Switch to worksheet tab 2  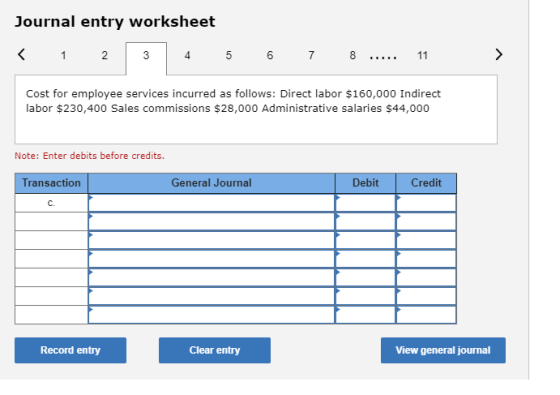[104, 55]
